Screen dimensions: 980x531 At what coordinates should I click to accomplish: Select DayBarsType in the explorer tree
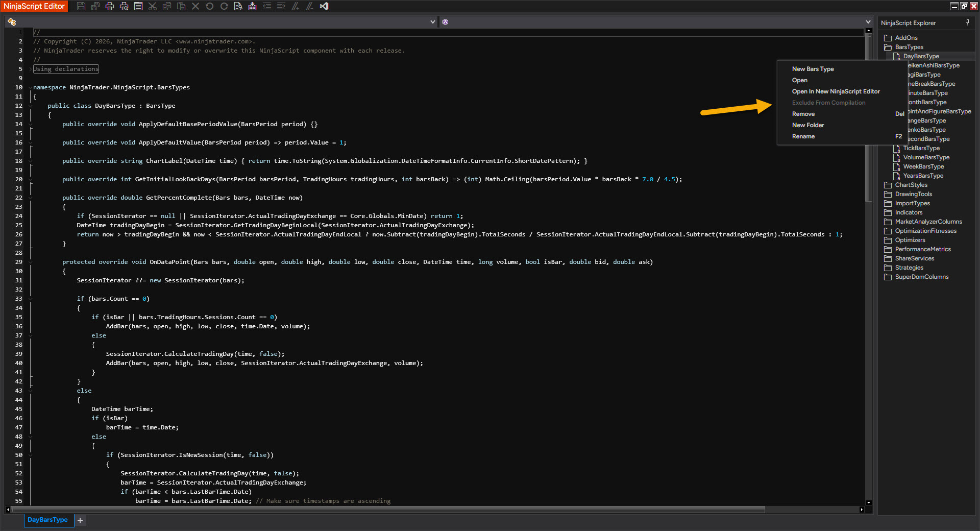pos(921,56)
